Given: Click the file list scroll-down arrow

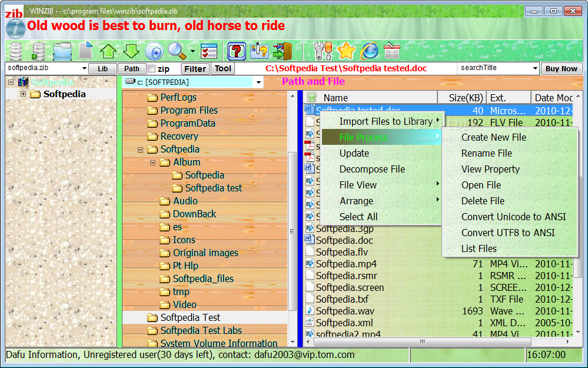Looking at the screenshot, I should (578, 332).
